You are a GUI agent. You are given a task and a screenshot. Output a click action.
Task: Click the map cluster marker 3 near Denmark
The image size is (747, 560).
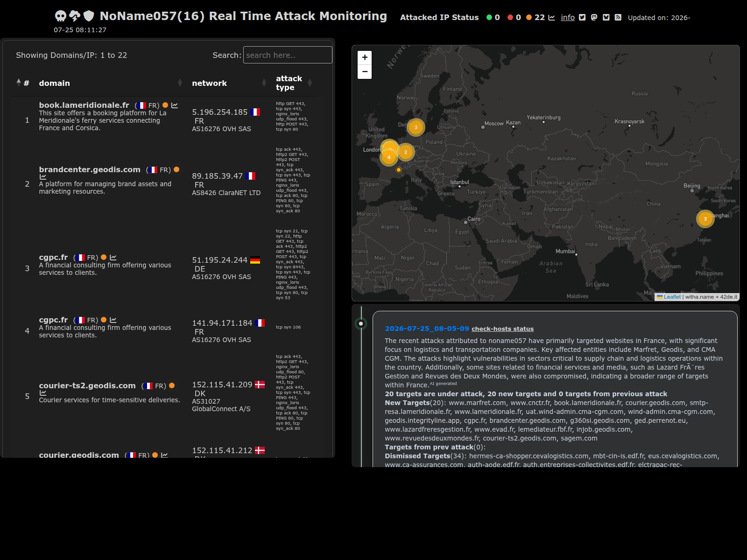point(416,127)
